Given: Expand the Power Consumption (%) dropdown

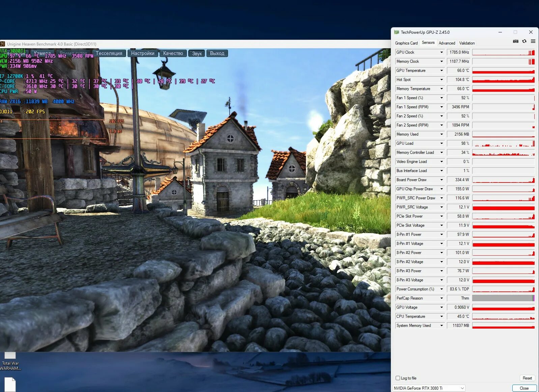Looking at the screenshot, I should [x=442, y=289].
